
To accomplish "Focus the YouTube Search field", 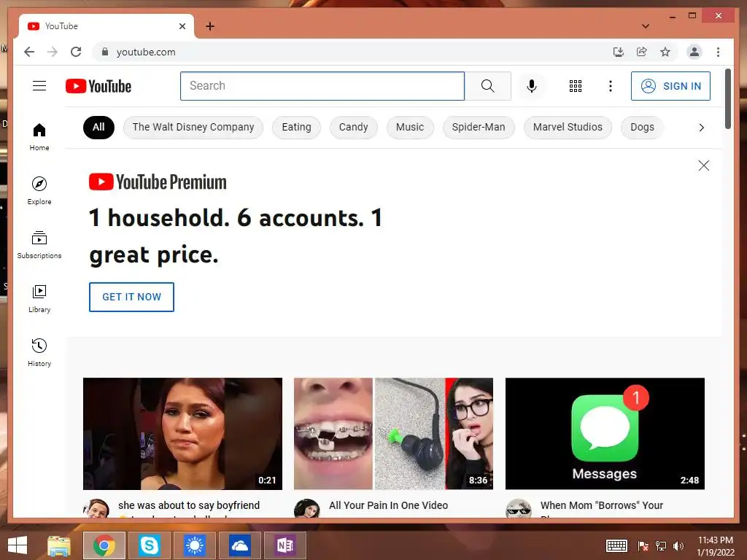I will point(322,86).
